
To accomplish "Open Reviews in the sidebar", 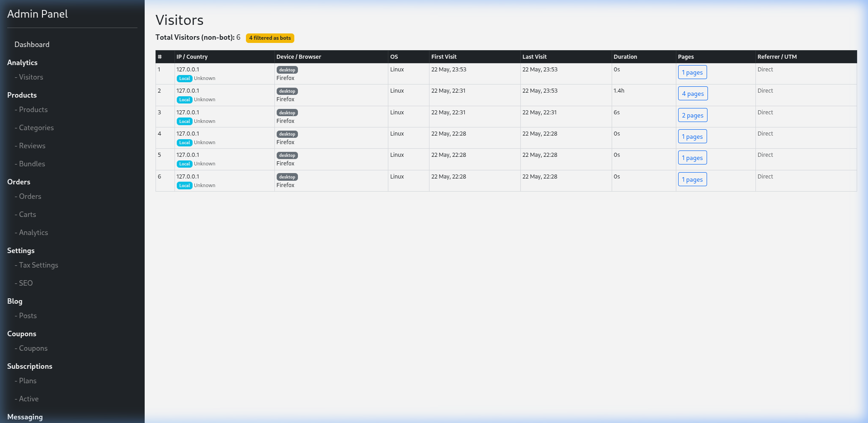I will (x=30, y=146).
